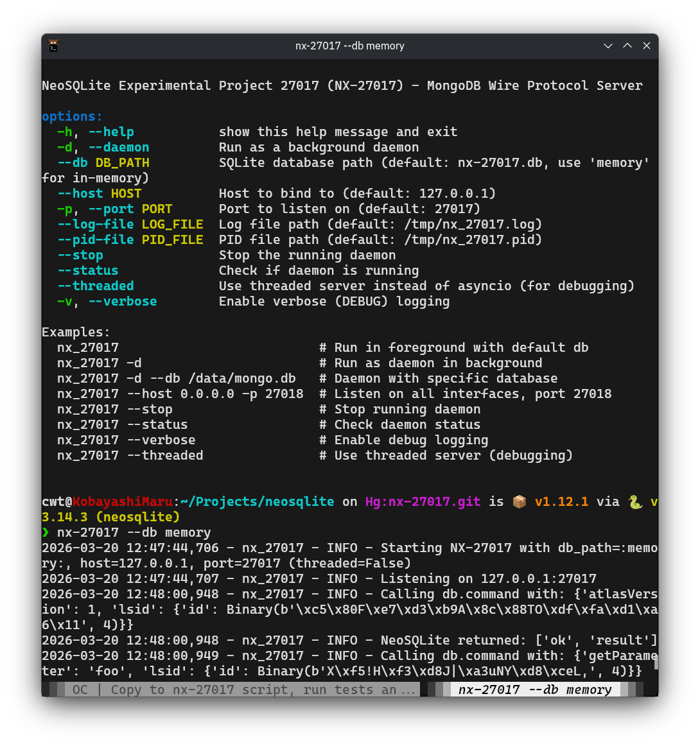Screen dimensions: 700x746
Task: Click the Python snake emoji in prompt
Action: pyautogui.click(x=635, y=502)
